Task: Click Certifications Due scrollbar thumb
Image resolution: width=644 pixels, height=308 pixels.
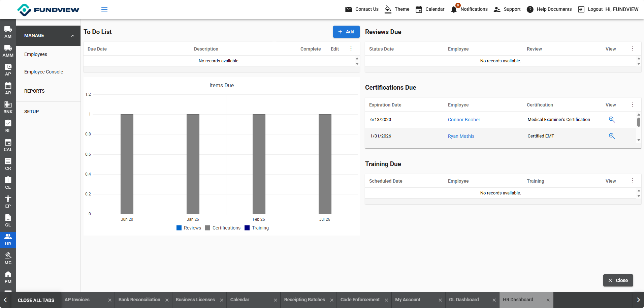Action: click(x=639, y=122)
